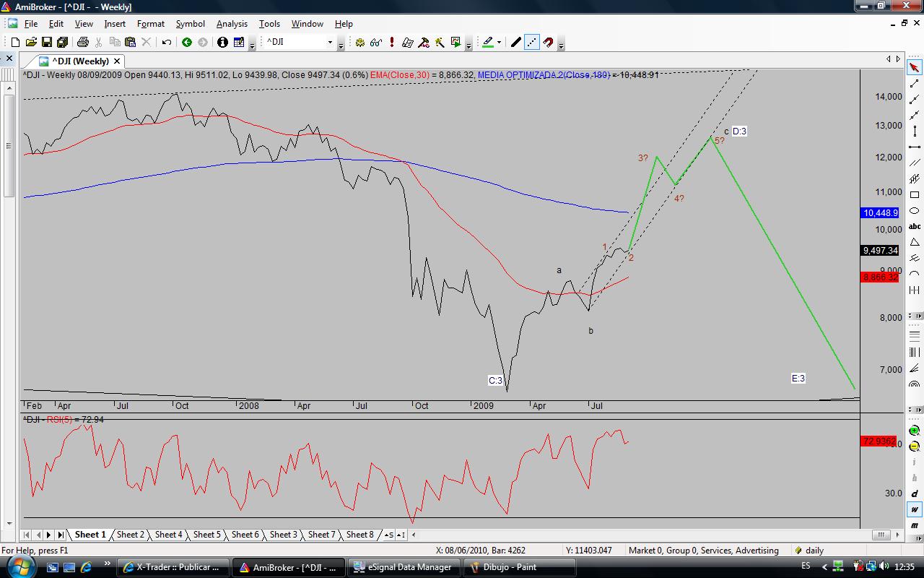
Task: Switch to the Sheet 2 tab
Action: point(131,535)
